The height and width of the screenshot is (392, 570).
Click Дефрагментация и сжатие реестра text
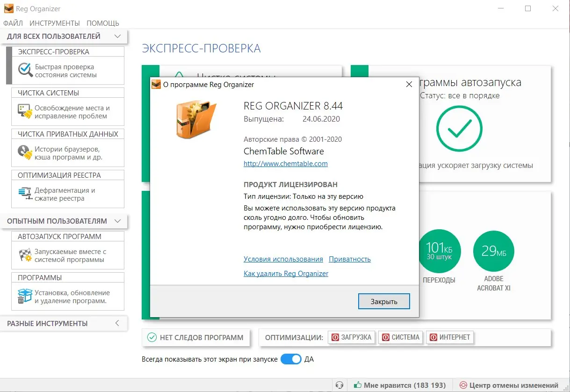[x=65, y=194]
